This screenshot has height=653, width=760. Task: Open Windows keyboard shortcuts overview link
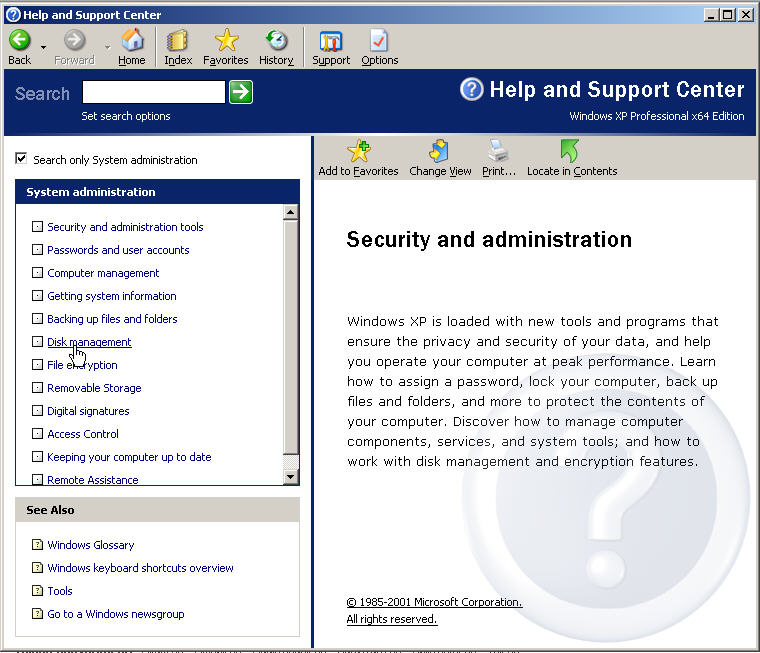[140, 568]
